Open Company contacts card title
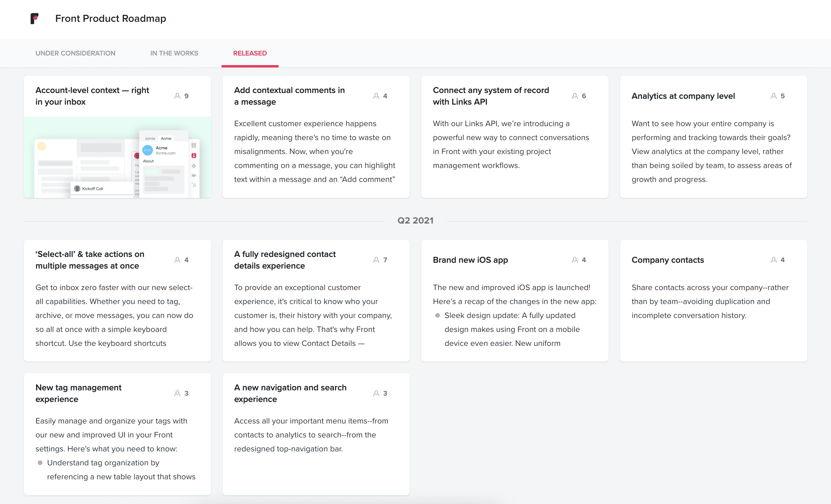The image size is (831, 504). click(667, 260)
